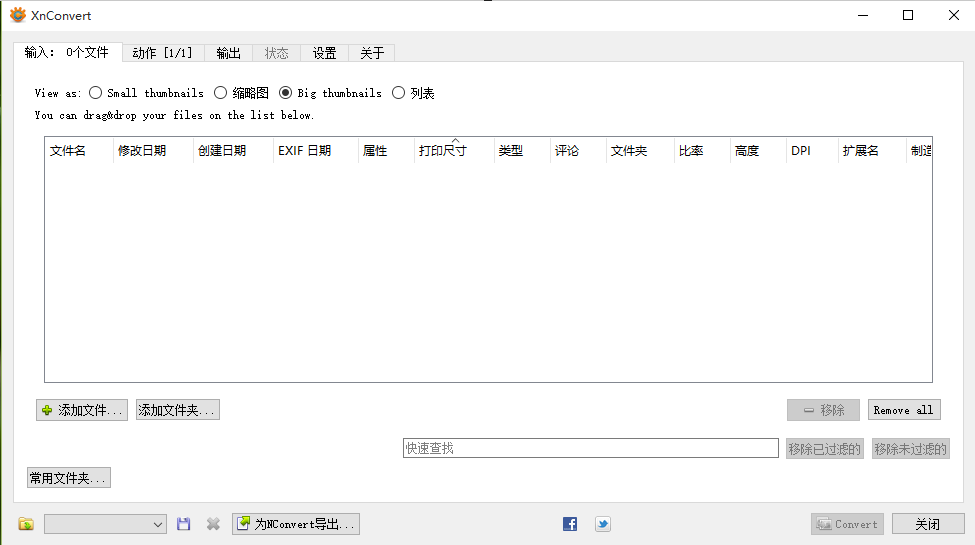
Task: Sort by 文件夹 column header
Action: (640, 151)
